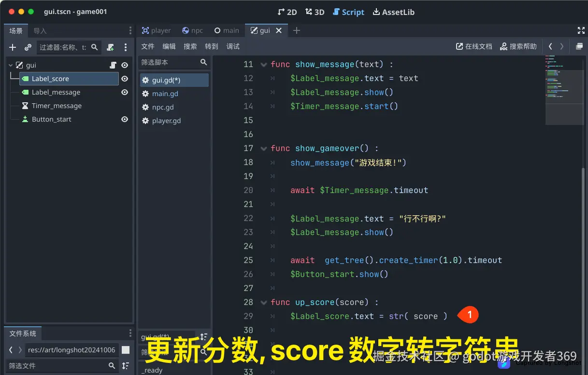Viewport: 588px width, 375px height.
Task: Open the script attached to gui node
Action: pos(113,65)
